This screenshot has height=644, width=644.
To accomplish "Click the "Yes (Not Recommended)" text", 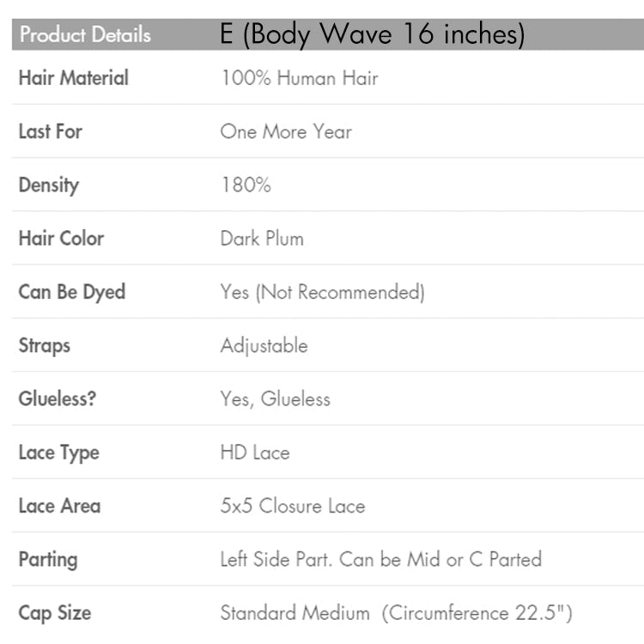I will pos(322,292).
